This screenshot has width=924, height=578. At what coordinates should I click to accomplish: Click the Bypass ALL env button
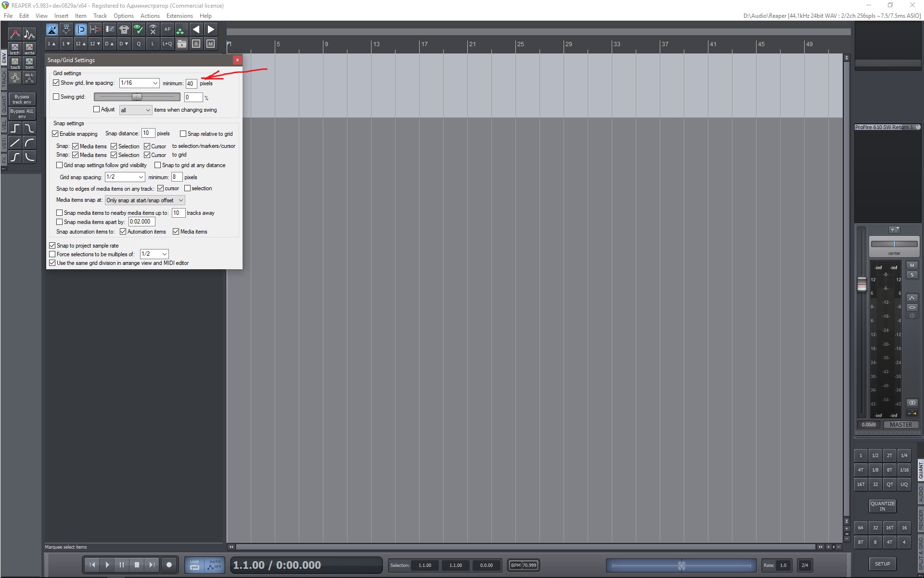22,114
